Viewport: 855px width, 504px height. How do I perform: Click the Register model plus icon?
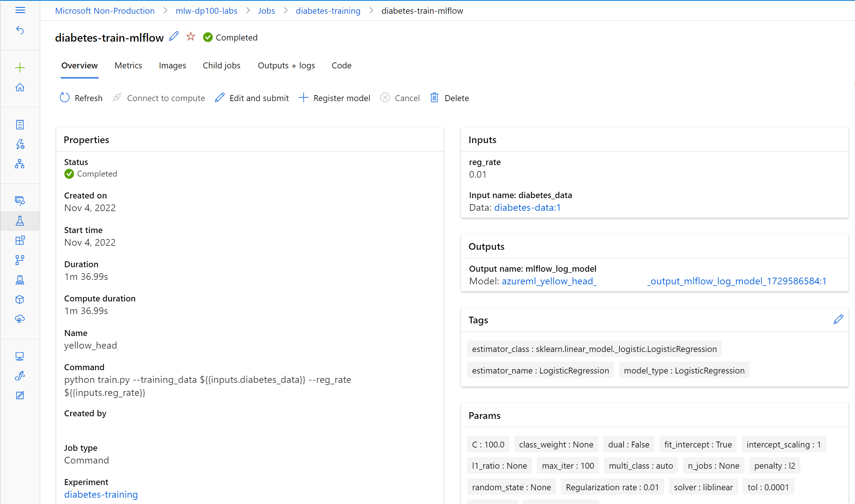pyautogui.click(x=303, y=98)
